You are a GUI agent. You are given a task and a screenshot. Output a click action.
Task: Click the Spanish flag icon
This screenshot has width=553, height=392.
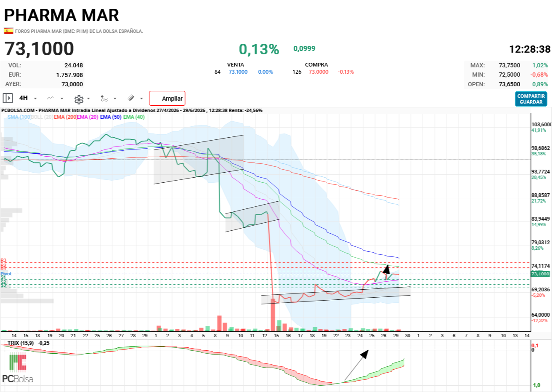pyautogui.click(x=8, y=31)
